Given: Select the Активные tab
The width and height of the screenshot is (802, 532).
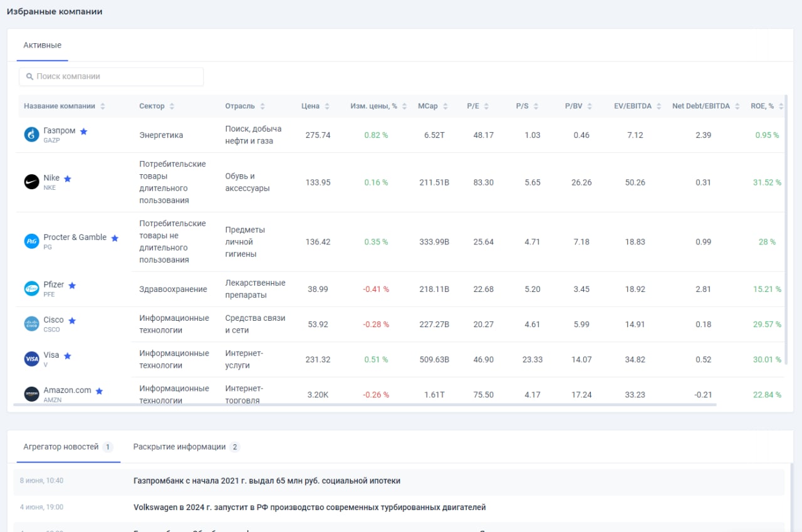Looking at the screenshot, I should click(x=43, y=45).
